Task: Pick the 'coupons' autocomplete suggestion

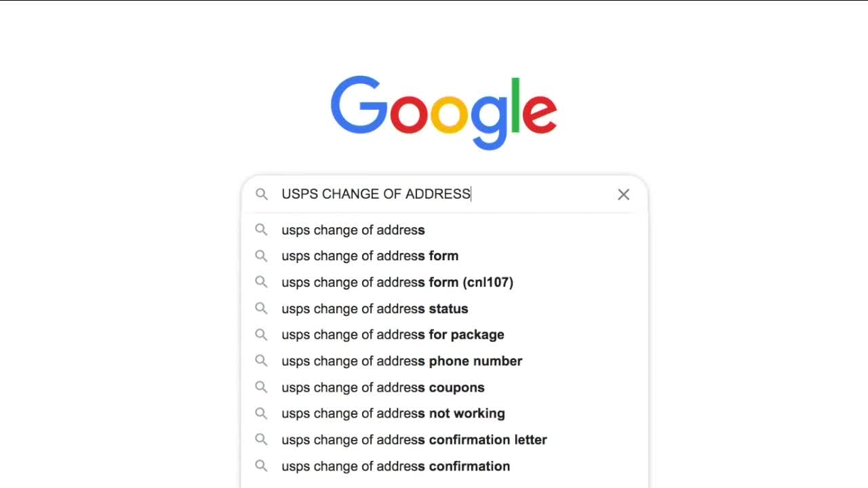Action: point(383,388)
